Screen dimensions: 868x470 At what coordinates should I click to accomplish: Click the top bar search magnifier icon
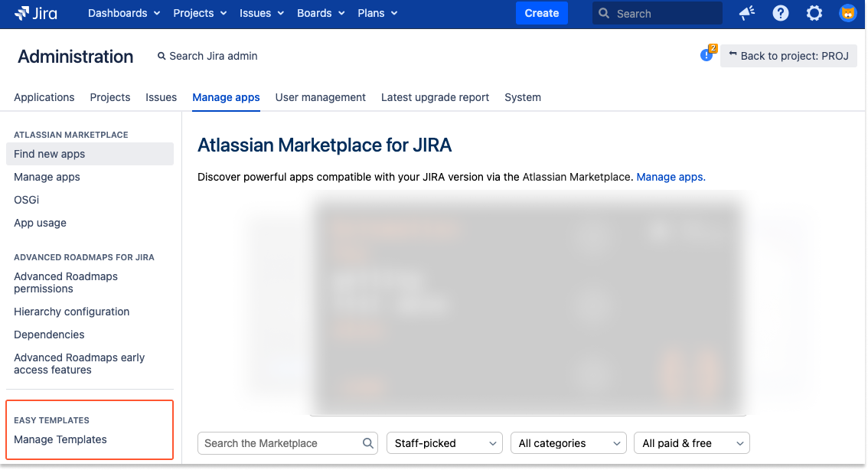[604, 13]
